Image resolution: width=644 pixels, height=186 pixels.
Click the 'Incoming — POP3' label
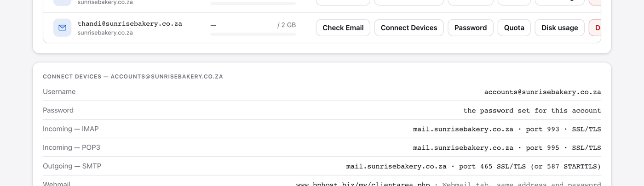[x=71, y=147]
